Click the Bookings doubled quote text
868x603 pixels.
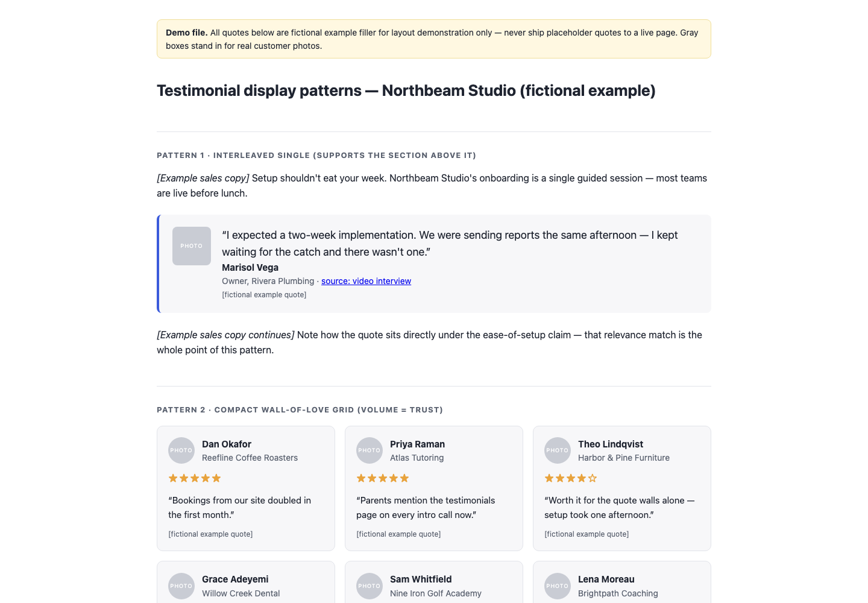(x=240, y=508)
